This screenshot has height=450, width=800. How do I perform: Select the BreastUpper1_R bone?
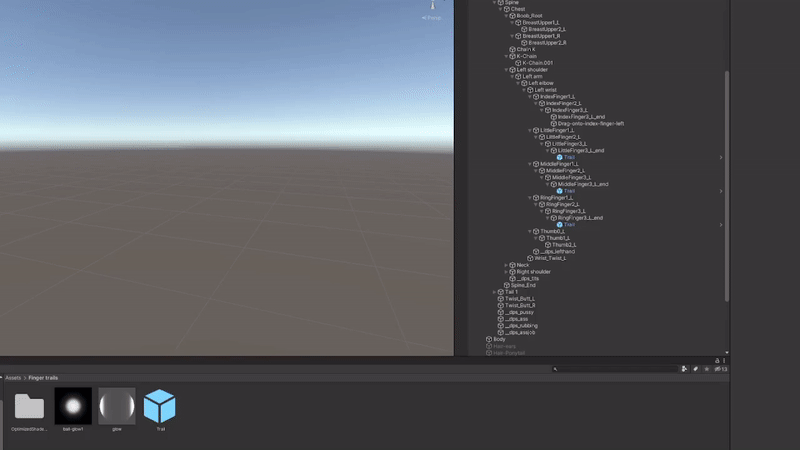(541, 36)
